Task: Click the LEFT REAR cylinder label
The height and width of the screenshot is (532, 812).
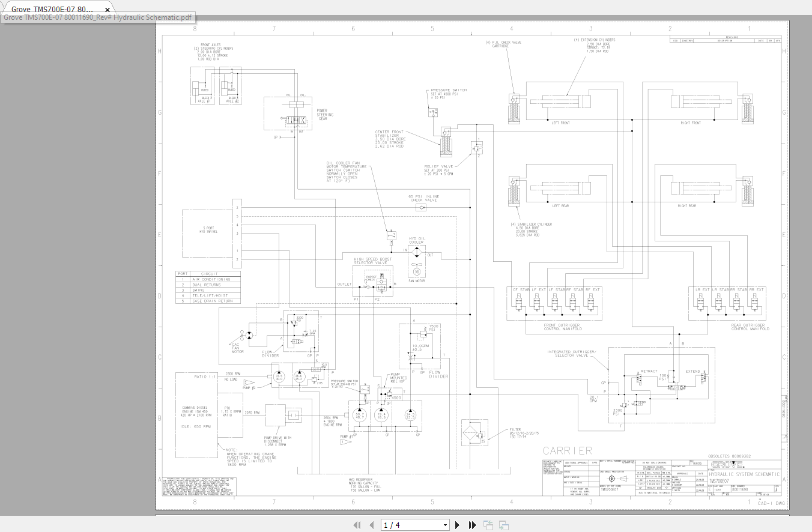Action: point(560,206)
